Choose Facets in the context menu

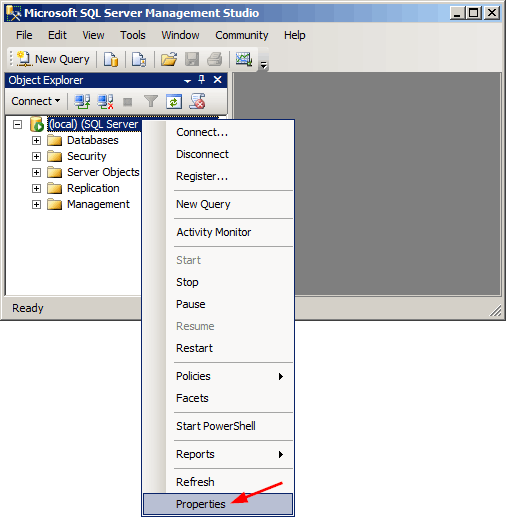[x=218, y=398]
